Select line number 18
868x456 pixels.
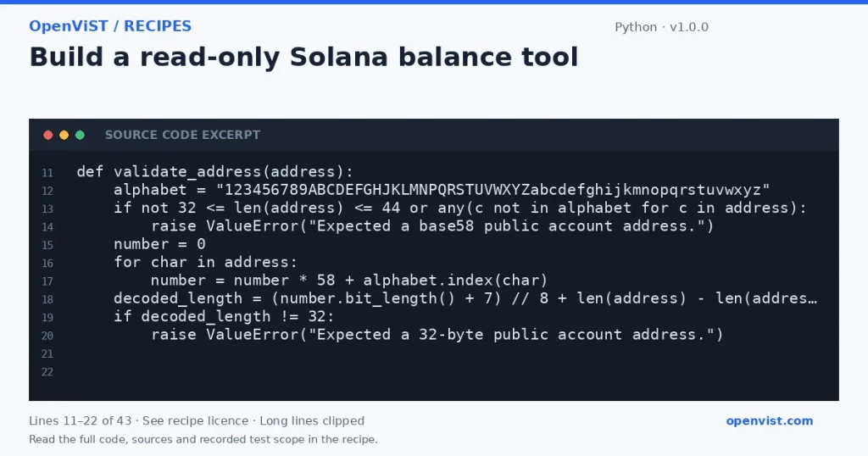click(x=47, y=299)
